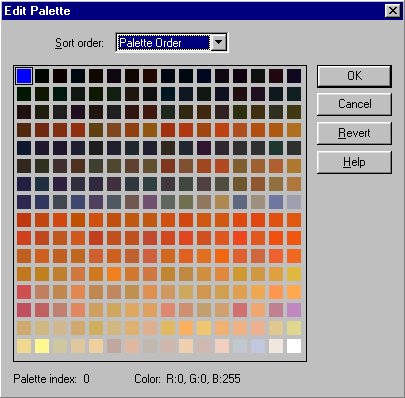Close the Edit Palette dialog
Viewport: 405px width, 398px height.
coord(393,11)
